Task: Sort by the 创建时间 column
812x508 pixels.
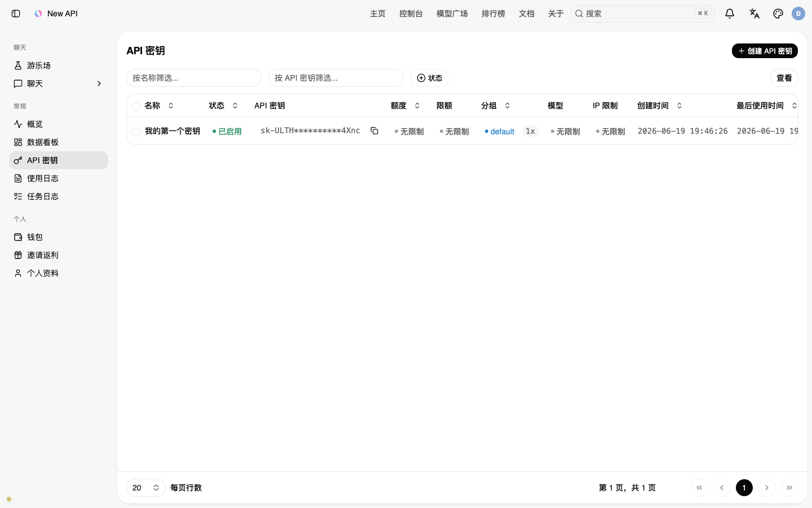Action: point(660,106)
